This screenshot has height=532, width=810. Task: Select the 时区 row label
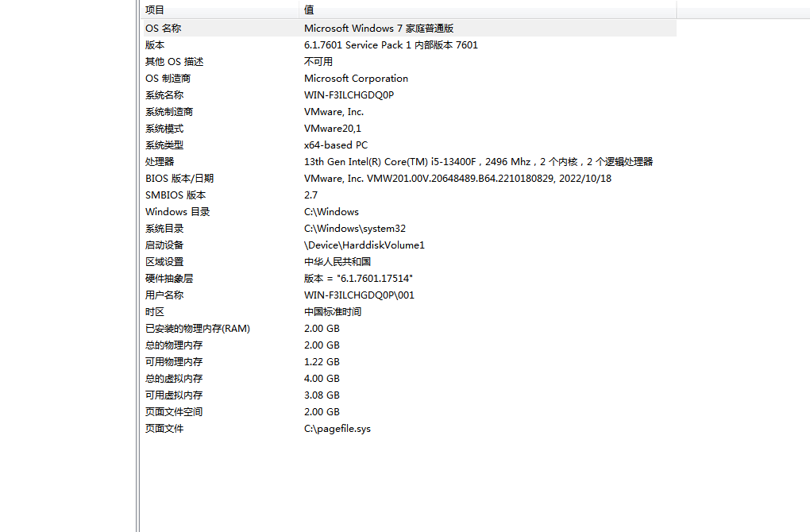[x=155, y=312]
